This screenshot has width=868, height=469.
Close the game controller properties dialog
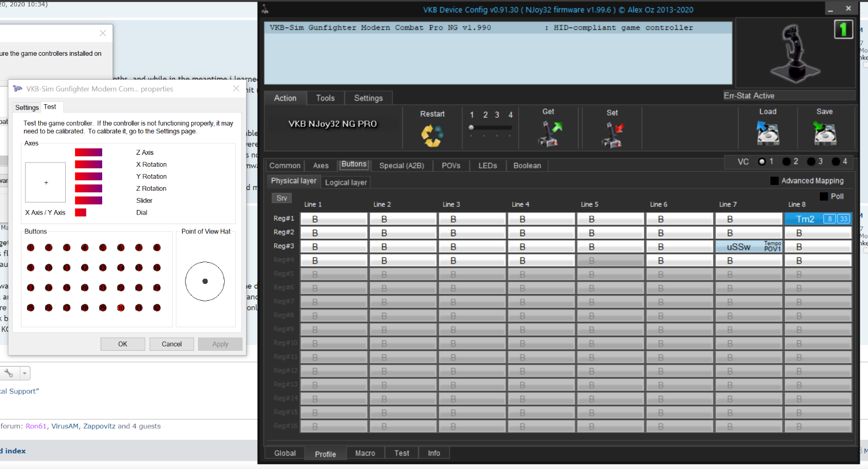[x=236, y=89]
